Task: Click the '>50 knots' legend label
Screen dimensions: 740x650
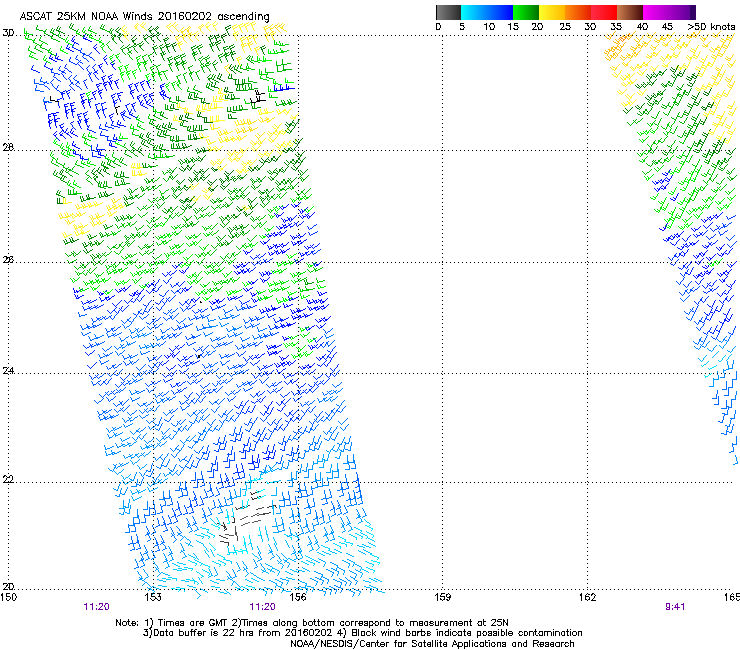Action: (711, 26)
